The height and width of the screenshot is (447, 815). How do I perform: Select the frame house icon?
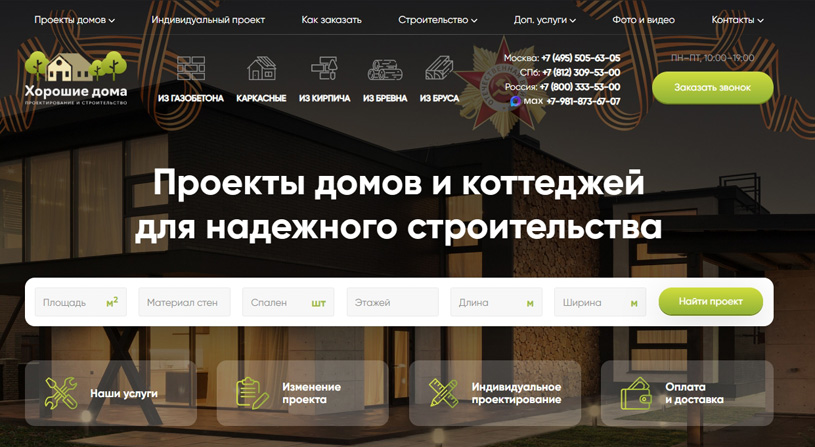(261, 68)
